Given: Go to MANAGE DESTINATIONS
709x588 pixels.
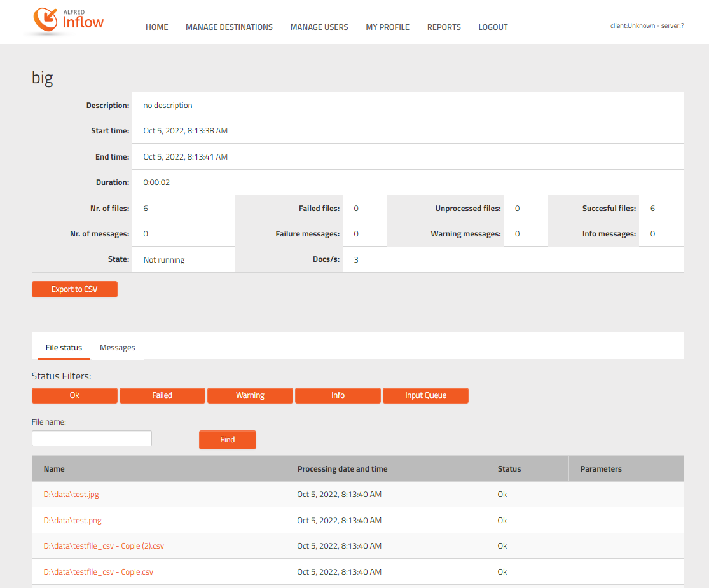Looking at the screenshot, I should [229, 27].
